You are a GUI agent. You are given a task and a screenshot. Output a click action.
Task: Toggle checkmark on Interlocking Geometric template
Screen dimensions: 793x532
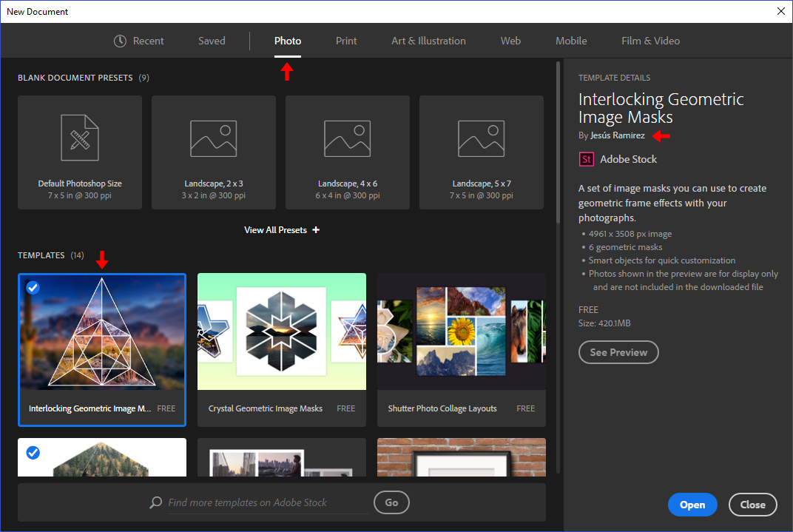(x=33, y=288)
